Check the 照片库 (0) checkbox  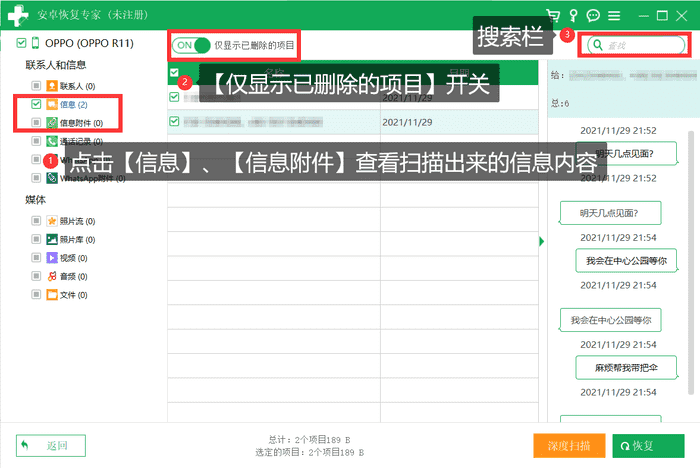tap(36, 239)
